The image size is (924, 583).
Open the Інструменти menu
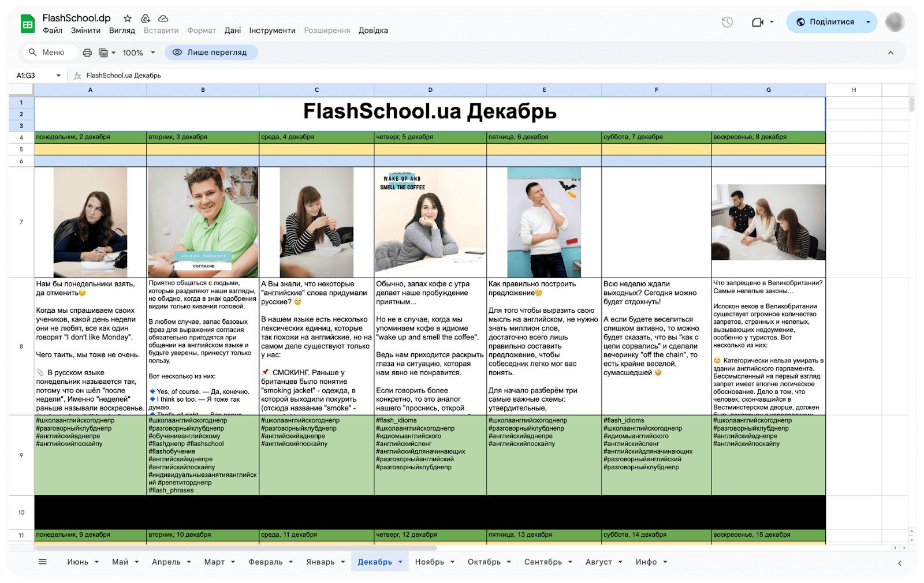[272, 31]
